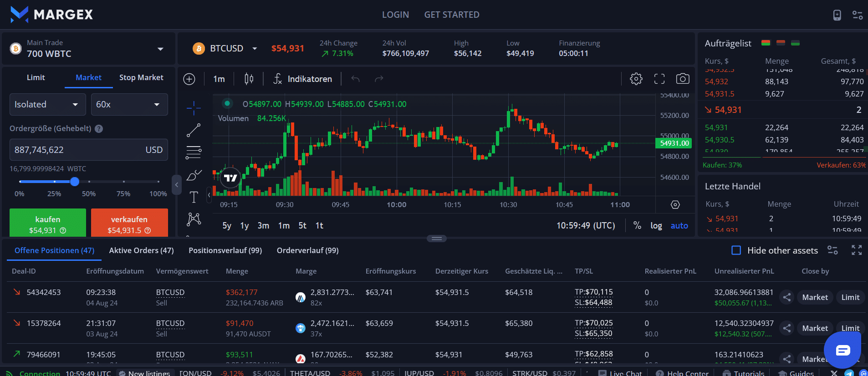Set order size slider to 75%

point(124,182)
